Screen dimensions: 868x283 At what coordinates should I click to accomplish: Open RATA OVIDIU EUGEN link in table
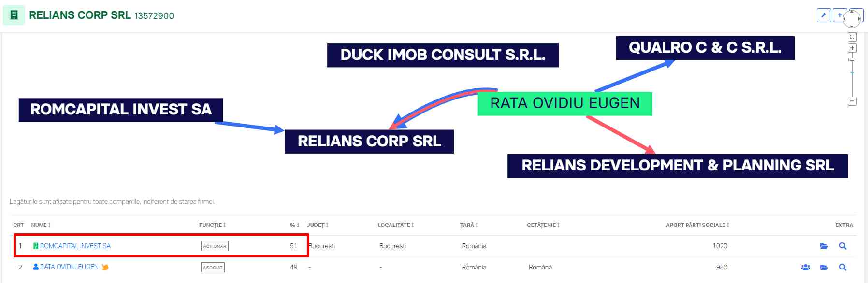[x=69, y=267]
